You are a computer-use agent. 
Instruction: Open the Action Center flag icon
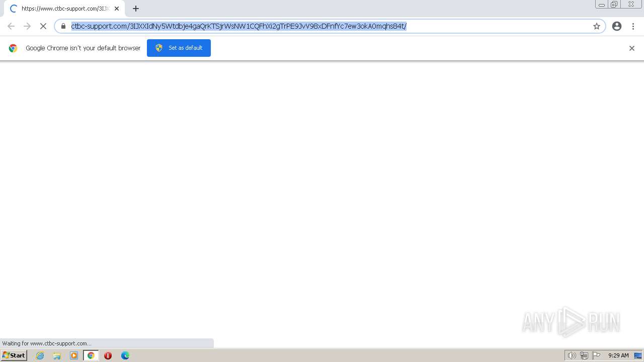coord(596,355)
